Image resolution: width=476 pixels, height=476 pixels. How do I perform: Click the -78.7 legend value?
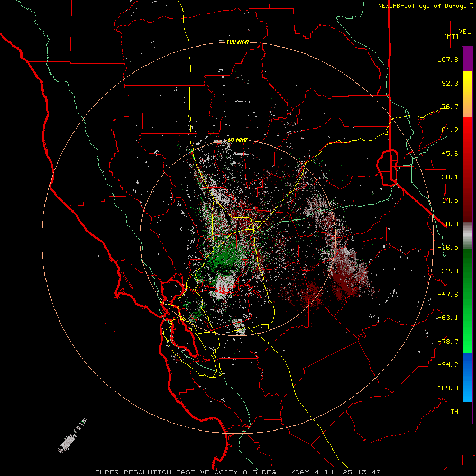448,342
